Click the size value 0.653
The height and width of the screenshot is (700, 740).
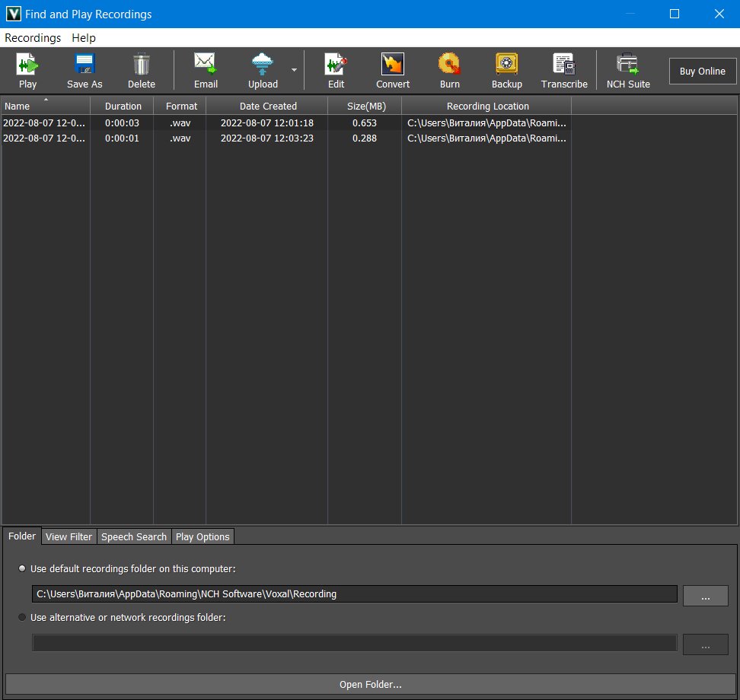pos(365,123)
